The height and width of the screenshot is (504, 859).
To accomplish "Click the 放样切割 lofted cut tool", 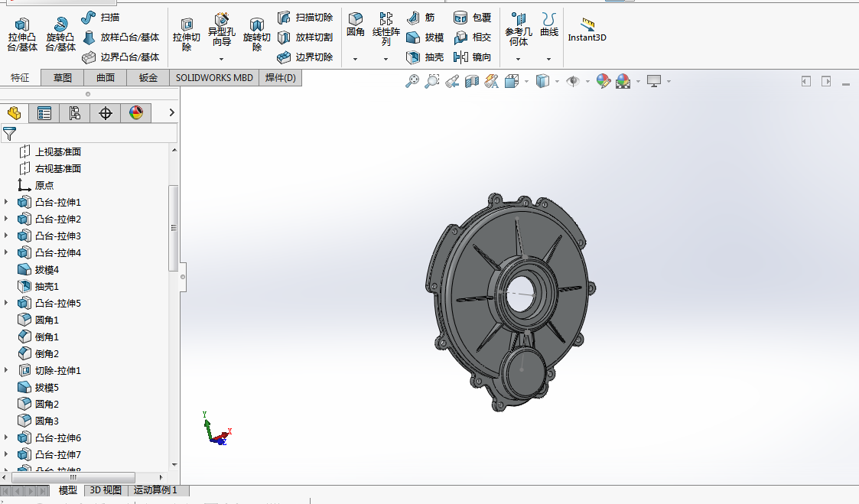I will click(x=305, y=37).
